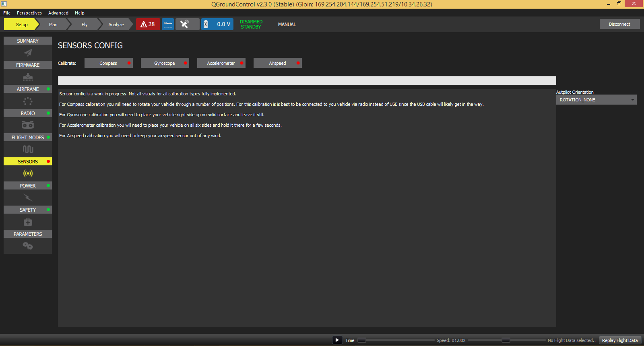
Task: Open the File menu
Action: tap(7, 13)
